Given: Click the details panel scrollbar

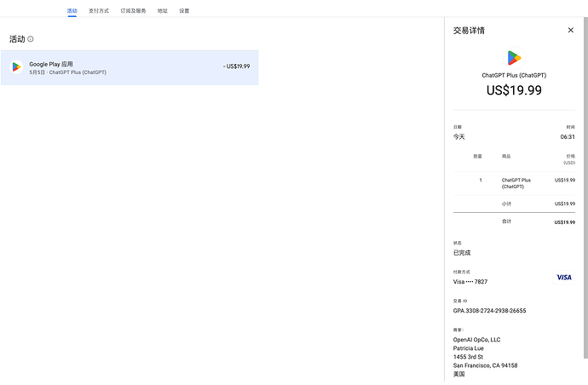Looking at the screenshot, I should coord(585,187).
